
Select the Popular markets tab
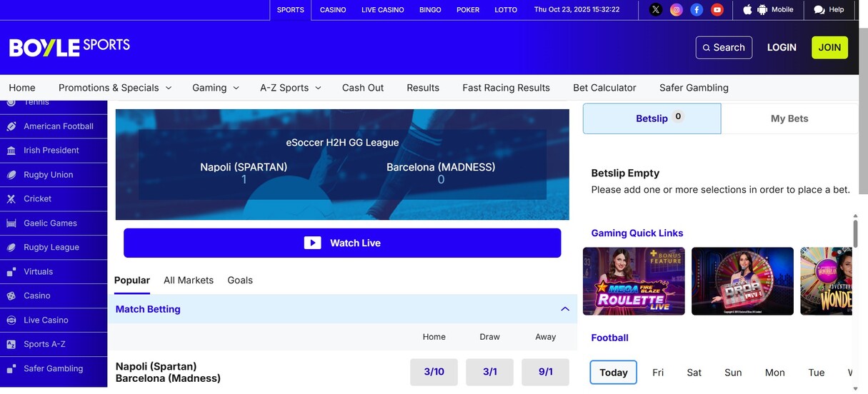pos(132,281)
